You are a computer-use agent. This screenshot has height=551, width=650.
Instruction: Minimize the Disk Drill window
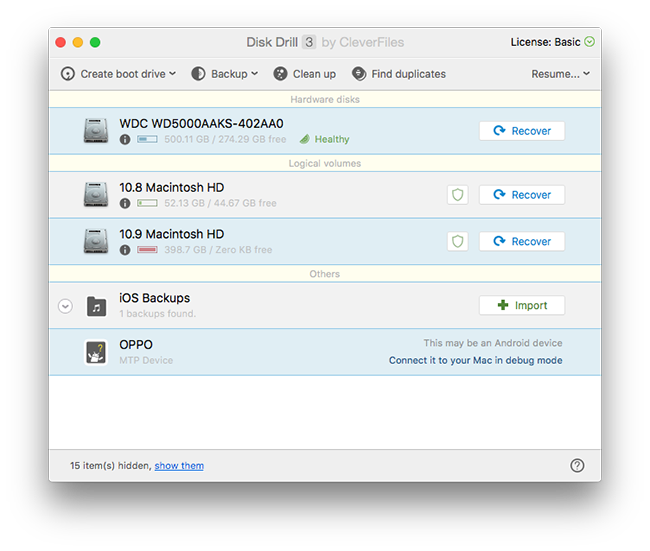tap(78, 42)
